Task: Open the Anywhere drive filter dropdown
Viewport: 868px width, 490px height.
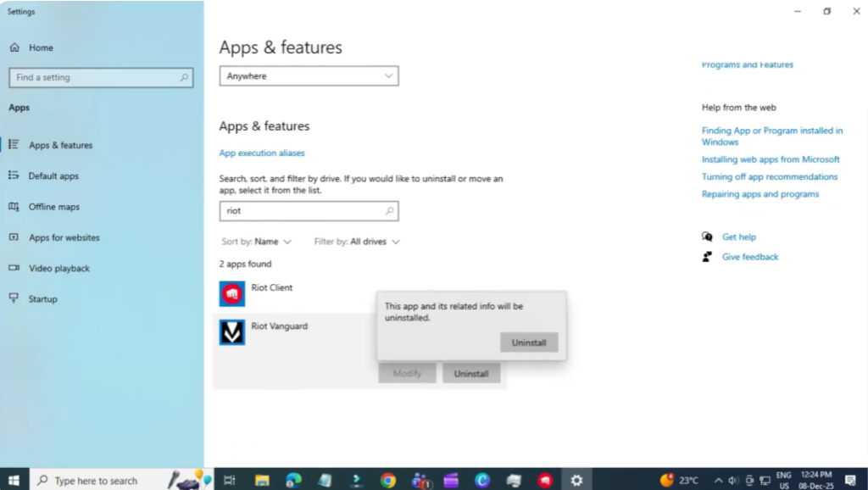Action: point(309,75)
